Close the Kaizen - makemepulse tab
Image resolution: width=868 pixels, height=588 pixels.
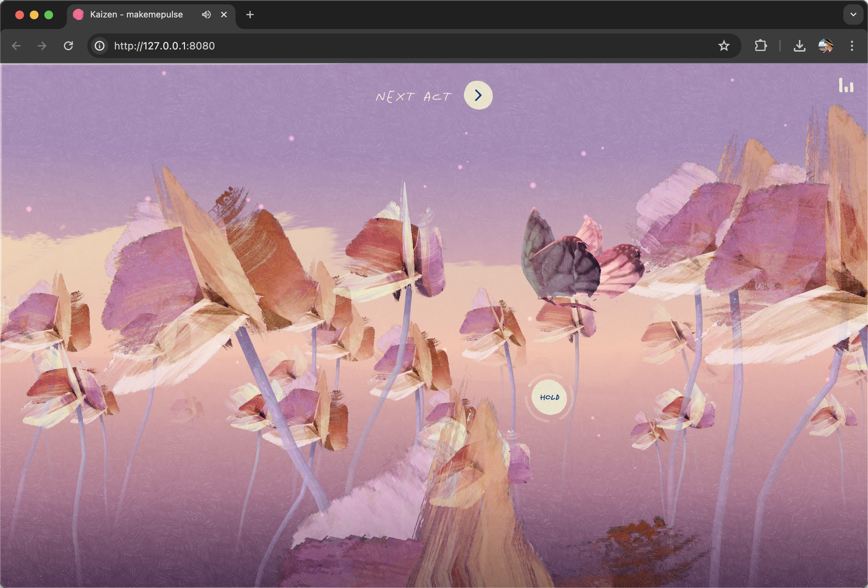tap(224, 15)
